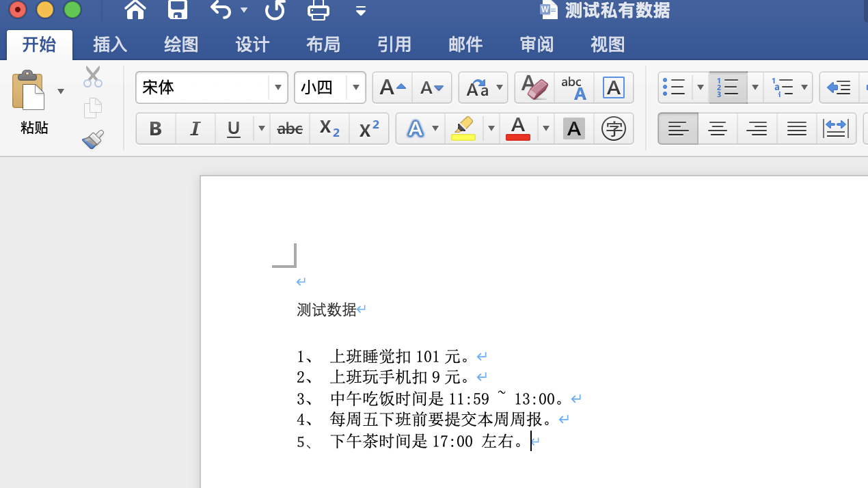
Task: Open the 宋体 font name dropdown
Action: pos(277,87)
